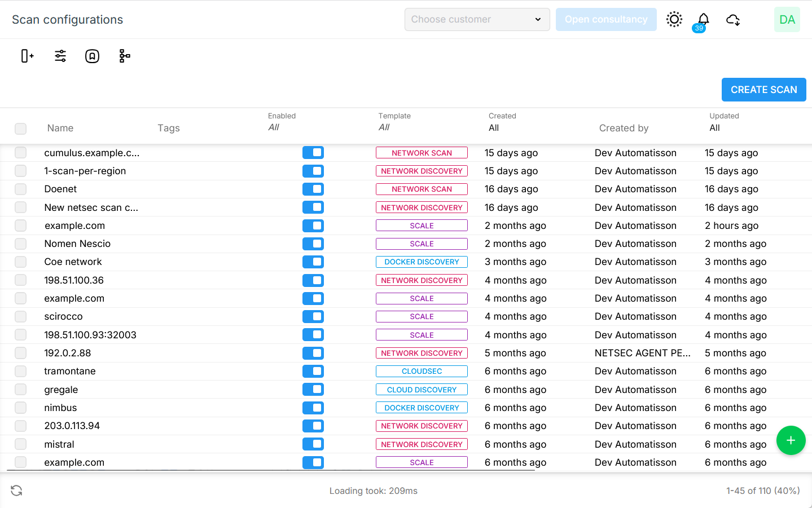Open notifications bell with 39 badge
812x508 pixels.
point(703,20)
